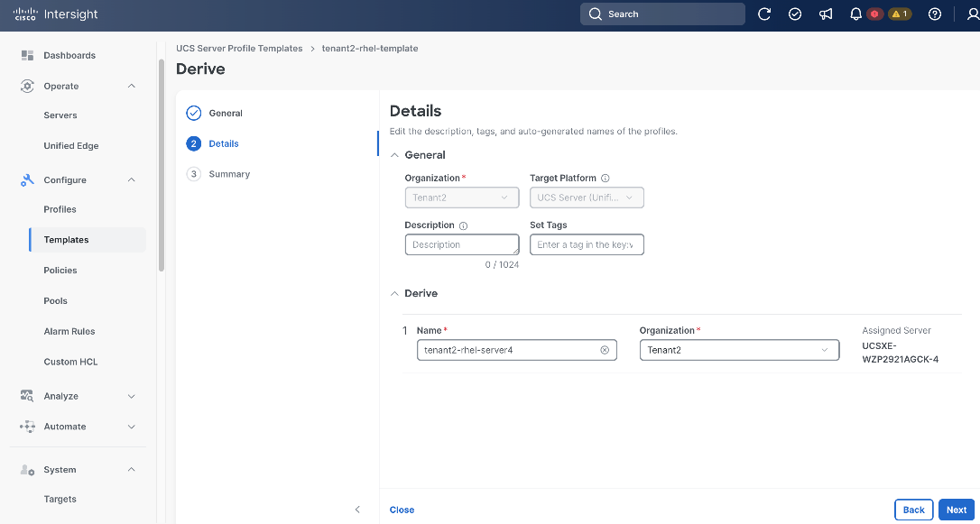Go to Servers in sidebar
This screenshot has width=980, height=524.
pyautogui.click(x=60, y=115)
